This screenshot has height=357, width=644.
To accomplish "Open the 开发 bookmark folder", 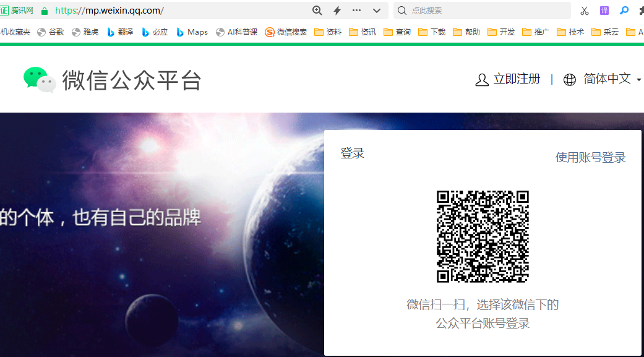I will tap(500, 32).
